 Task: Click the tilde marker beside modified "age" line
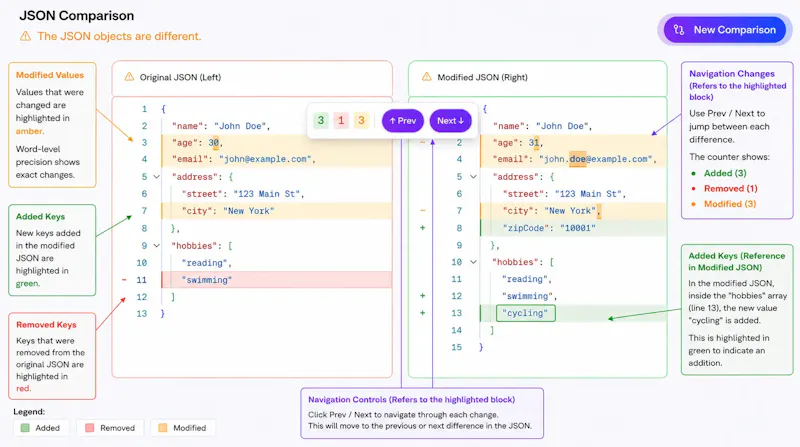[x=422, y=142]
